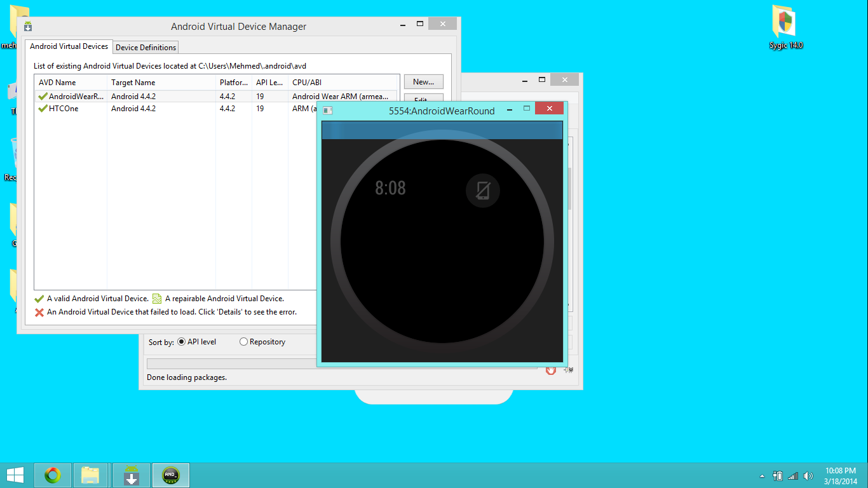
Task: Select the Repository sort radio button
Action: (x=243, y=342)
